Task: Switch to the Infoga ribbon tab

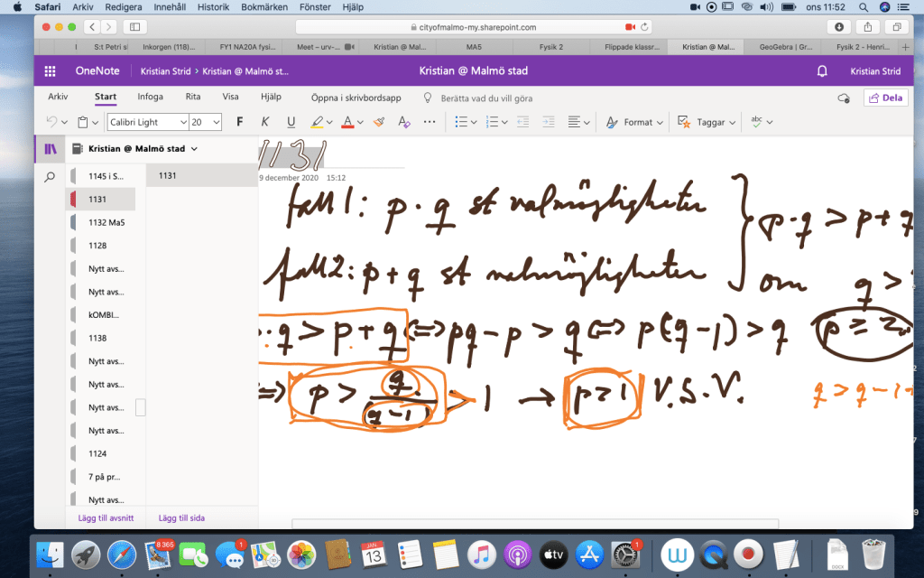Action: tap(150, 97)
